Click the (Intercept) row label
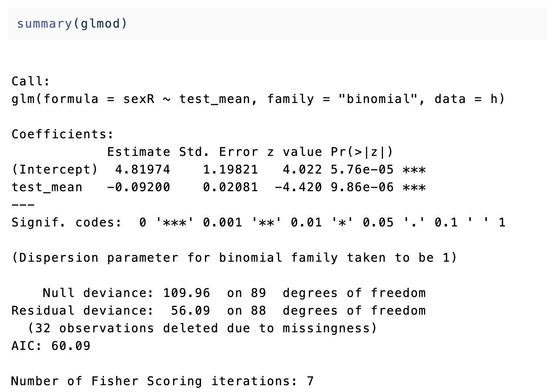 (x=55, y=170)
